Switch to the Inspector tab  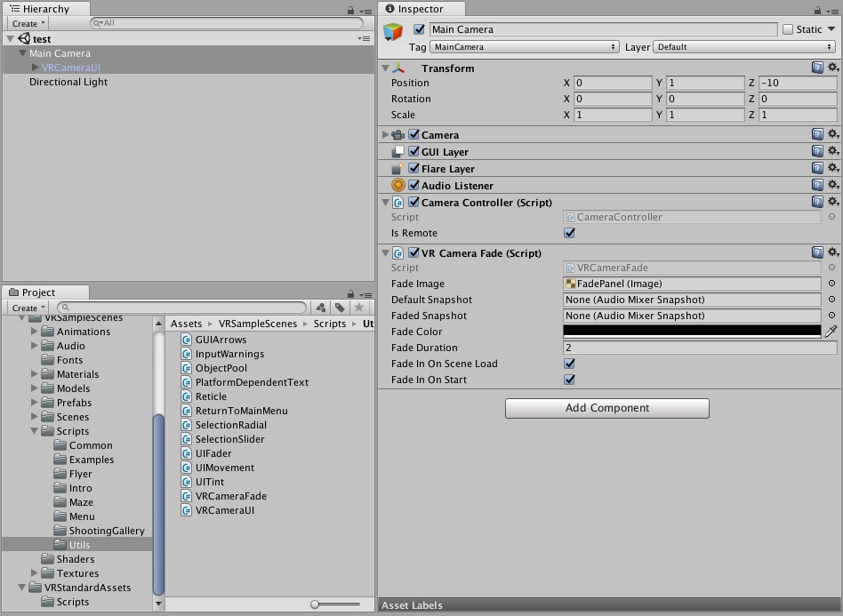pyautogui.click(x=421, y=9)
